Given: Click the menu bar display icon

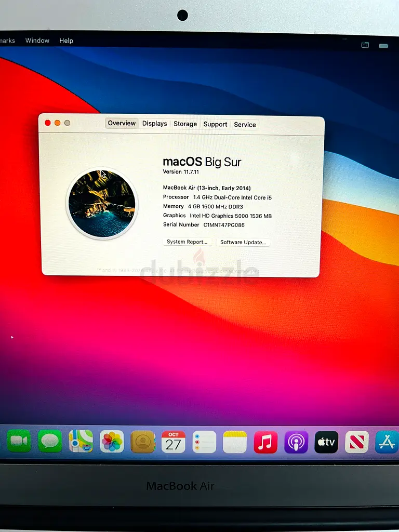Looking at the screenshot, I should tap(365, 45).
